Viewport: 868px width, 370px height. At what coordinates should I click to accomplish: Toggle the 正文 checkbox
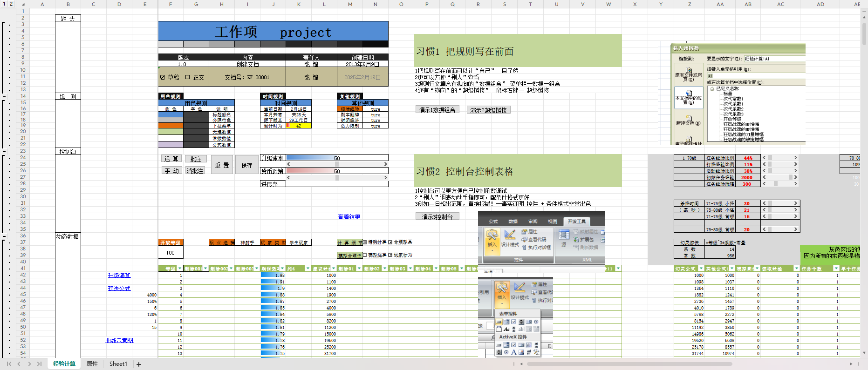tap(188, 77)
